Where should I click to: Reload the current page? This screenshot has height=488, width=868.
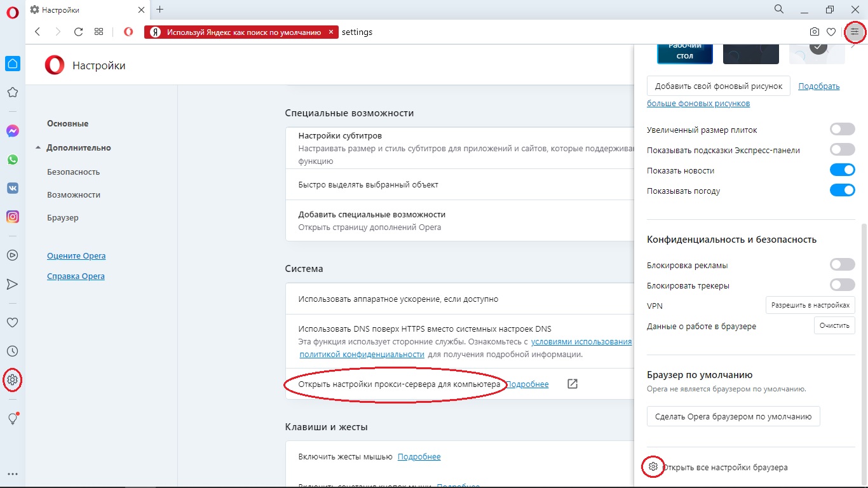click(x=79, y=32)
